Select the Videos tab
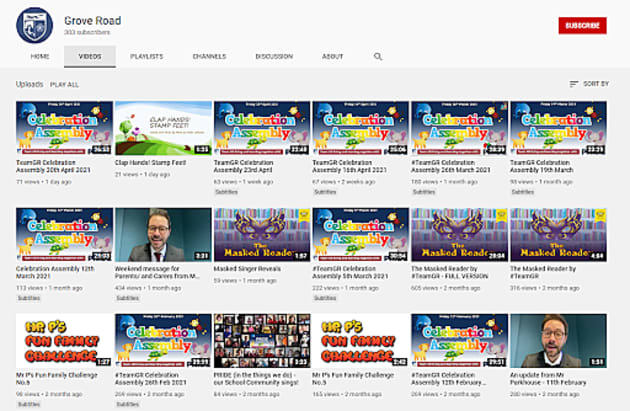 [x=90, y=56]
